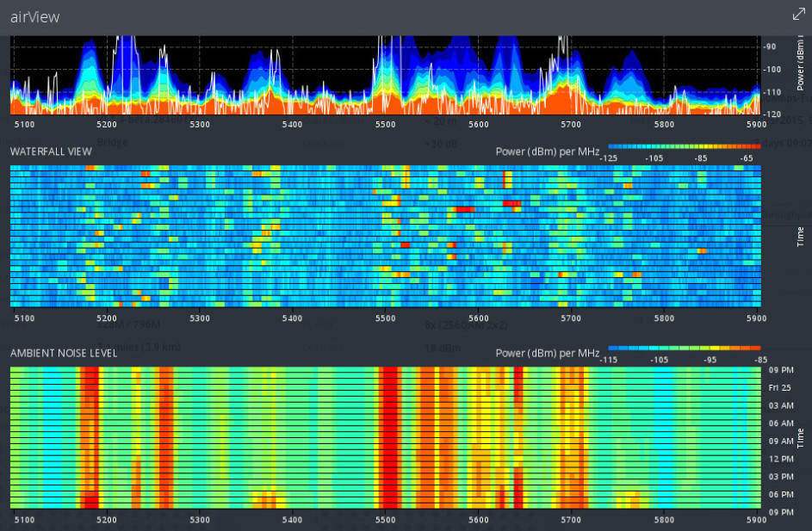Click the 5300 label on waterfall view axis
Image resolution: width=812 pixels, height=531 pixels.
tap(200, 318)
